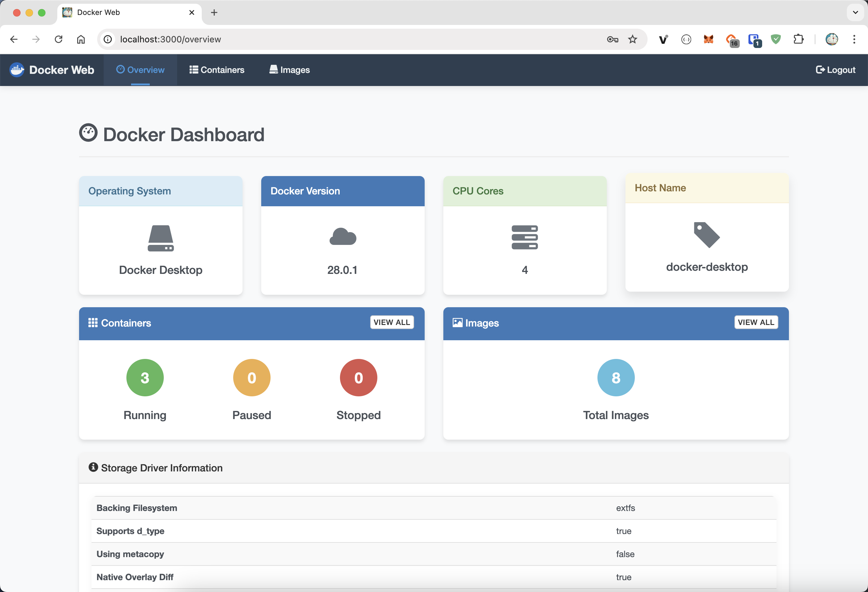Screen dimensions: 868x592
Task: Open the Chrome three-dot menu
Action: coord(854,39)
